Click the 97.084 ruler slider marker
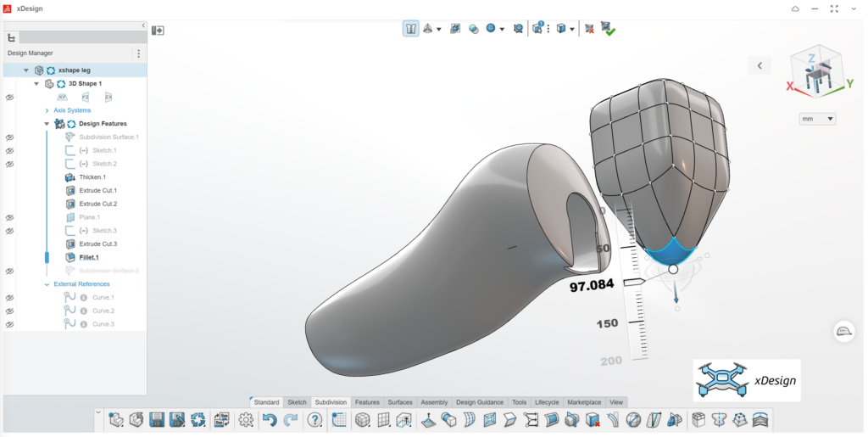This screenshot has height=437, width=868. [634, 283]
